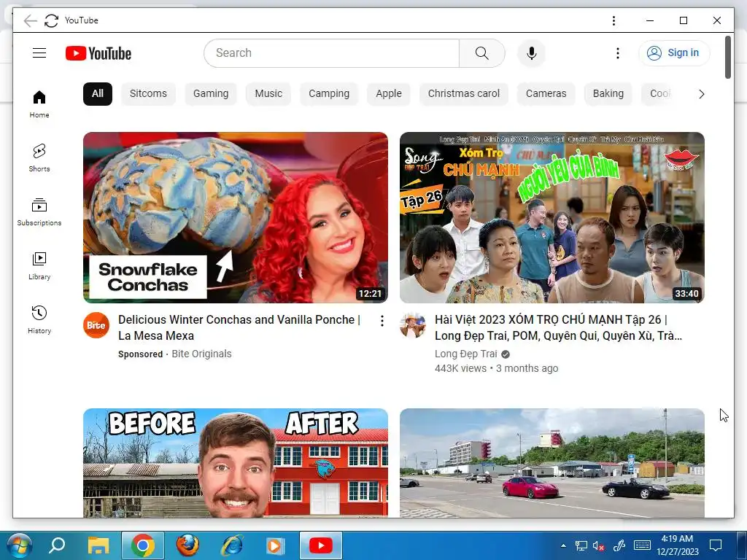This screenshot has height=560, width=747.
Task: Click in the Search text field
Action: [332, 52]
